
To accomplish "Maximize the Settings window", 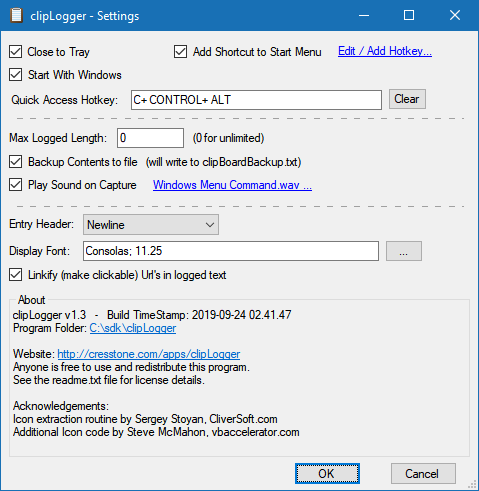I will 409,15.
